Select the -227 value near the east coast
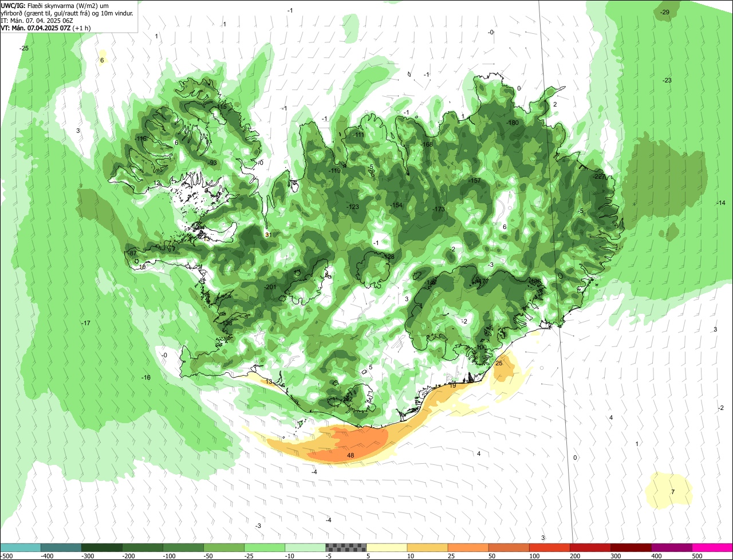 click(600, 176)
